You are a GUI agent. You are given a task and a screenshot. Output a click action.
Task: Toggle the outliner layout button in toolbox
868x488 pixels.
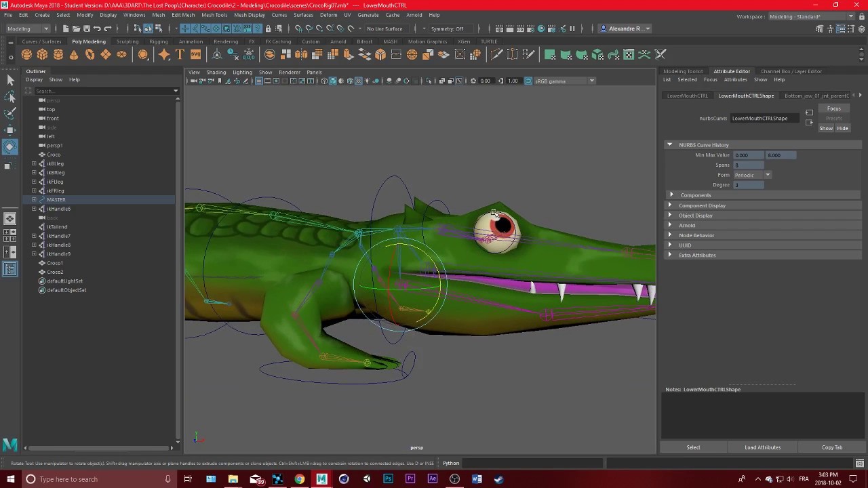[10, 269]
